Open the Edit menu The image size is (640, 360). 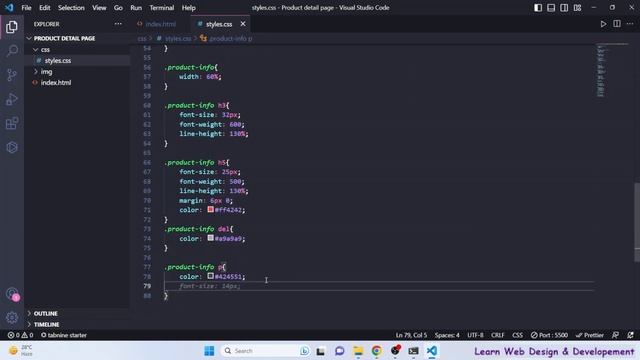click(x=44, y=8)
